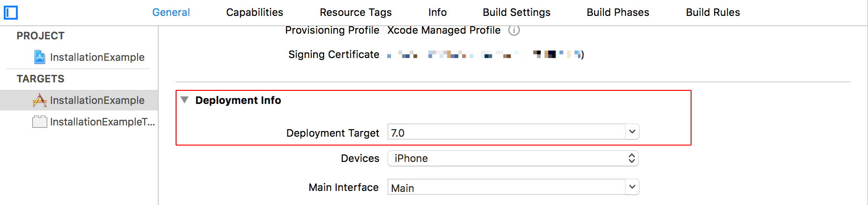Show Provisioning Profile info icon details
The height and width of the screenshot is (205, 868).
click(514, 30)
